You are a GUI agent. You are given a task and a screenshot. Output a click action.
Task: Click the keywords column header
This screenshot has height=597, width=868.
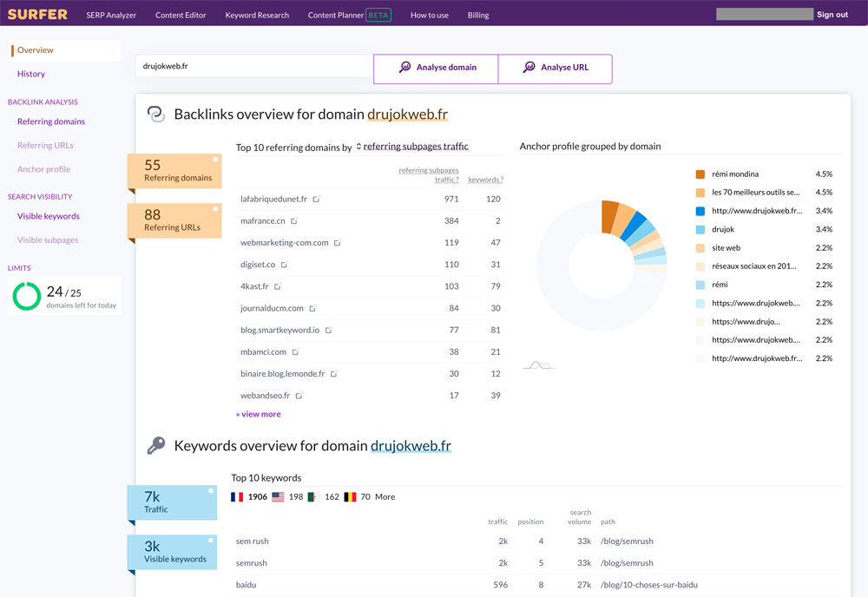pos(485,180)
